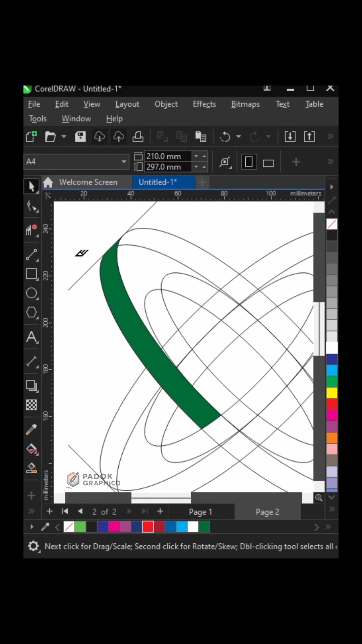Select the Pick tool
362x644 pixels.
(x=32, y=186)
